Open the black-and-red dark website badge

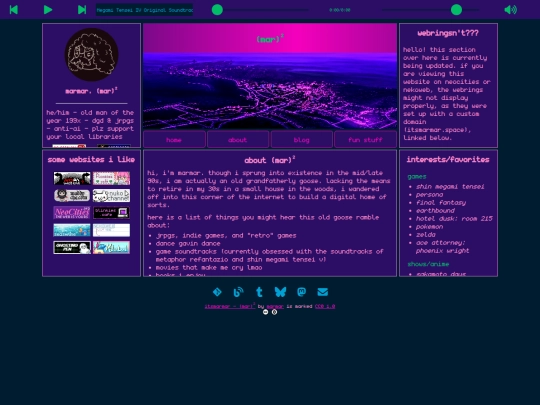tap(72, 178)
